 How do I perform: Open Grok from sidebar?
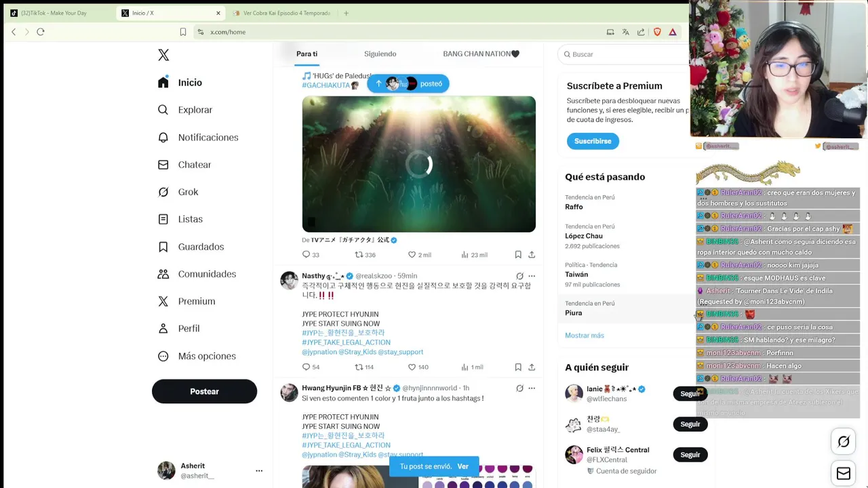(178, 192)
